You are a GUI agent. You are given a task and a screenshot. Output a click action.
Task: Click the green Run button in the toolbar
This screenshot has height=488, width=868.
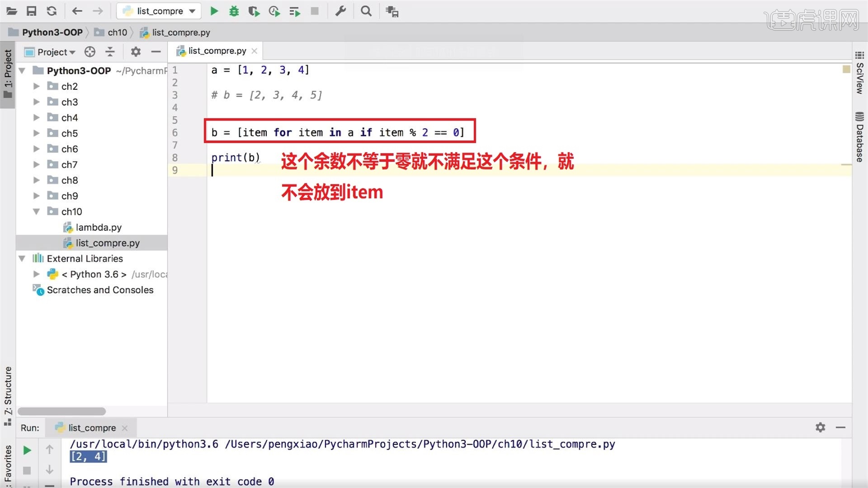[x=214, y=11]
